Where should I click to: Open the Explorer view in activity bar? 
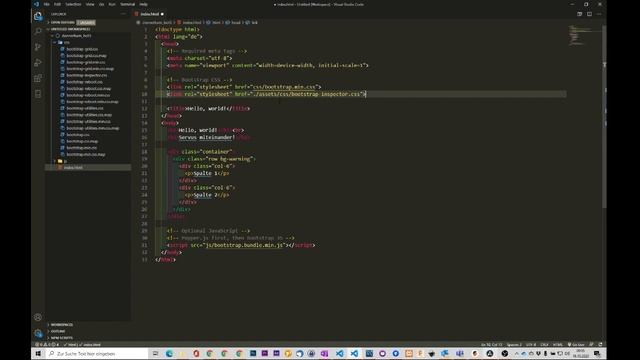point(38,16)
